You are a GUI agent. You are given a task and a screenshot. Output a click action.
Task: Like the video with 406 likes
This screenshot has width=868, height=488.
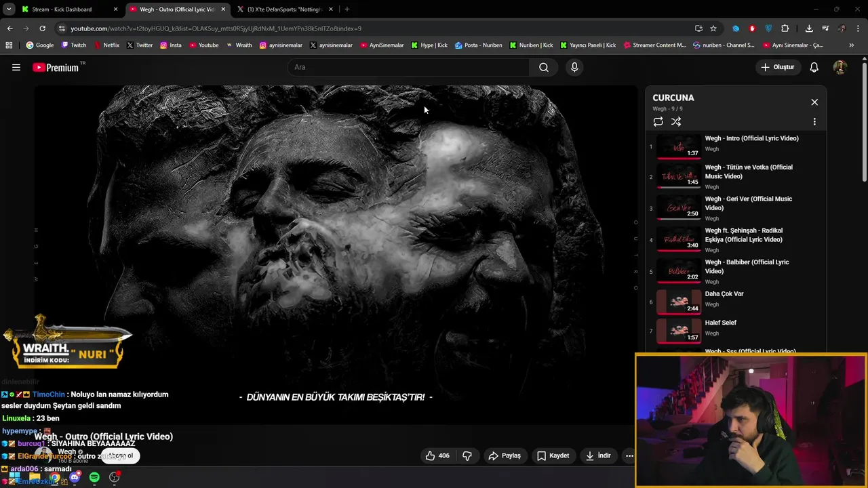437,455
